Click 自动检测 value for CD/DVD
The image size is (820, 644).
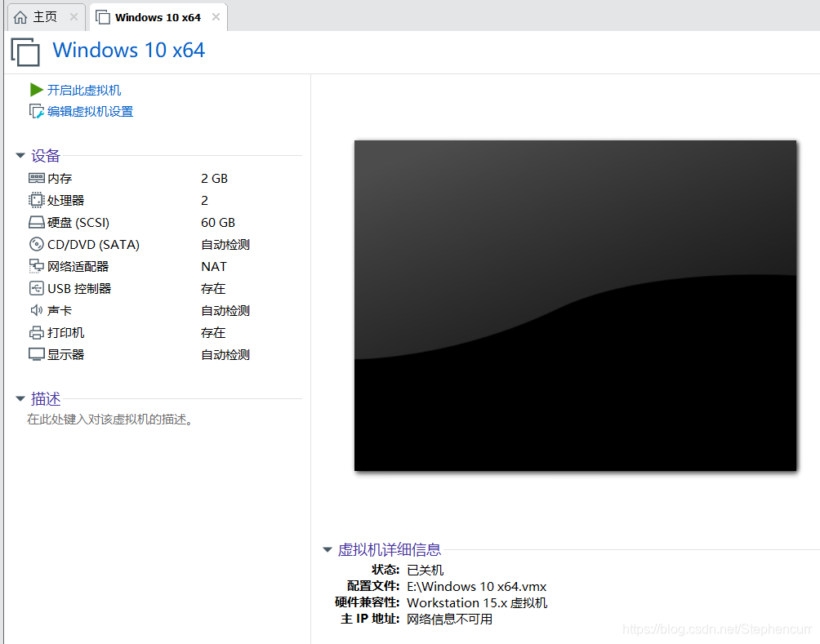coord(225,245)
